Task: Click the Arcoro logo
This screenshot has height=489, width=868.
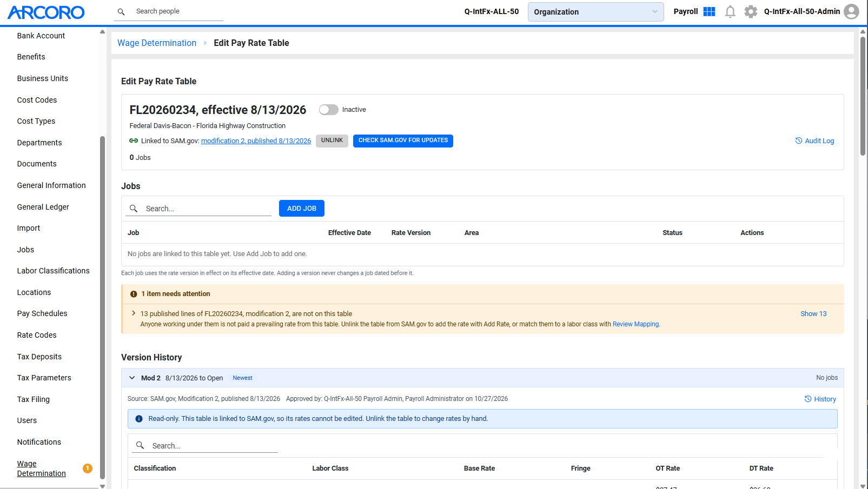Action: (46, 12)
